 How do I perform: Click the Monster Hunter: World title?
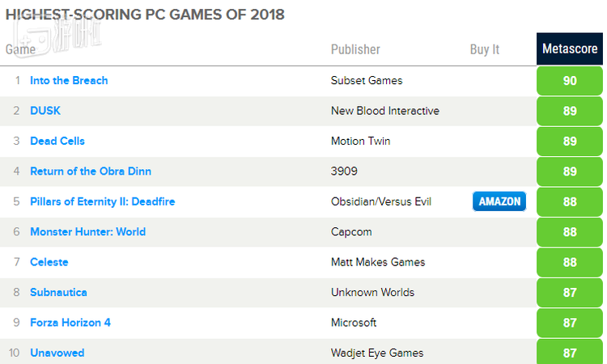87,231
